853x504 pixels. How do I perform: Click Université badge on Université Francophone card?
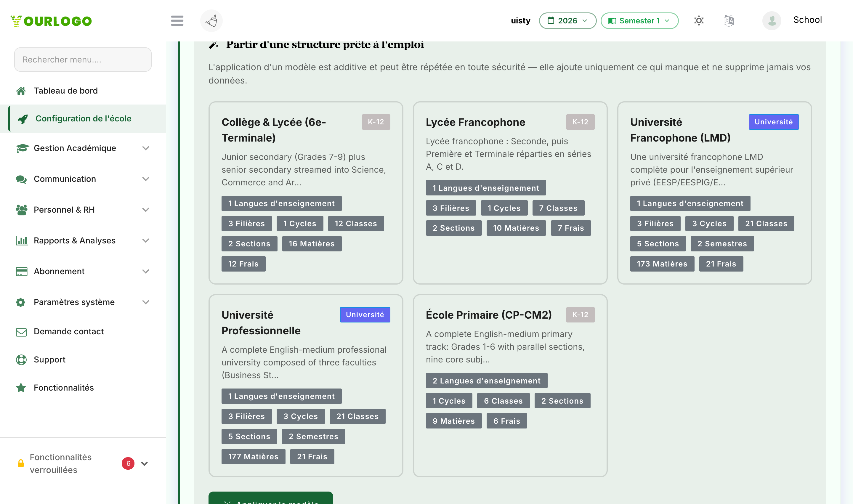pyautogui.click(x=774, y=122)
